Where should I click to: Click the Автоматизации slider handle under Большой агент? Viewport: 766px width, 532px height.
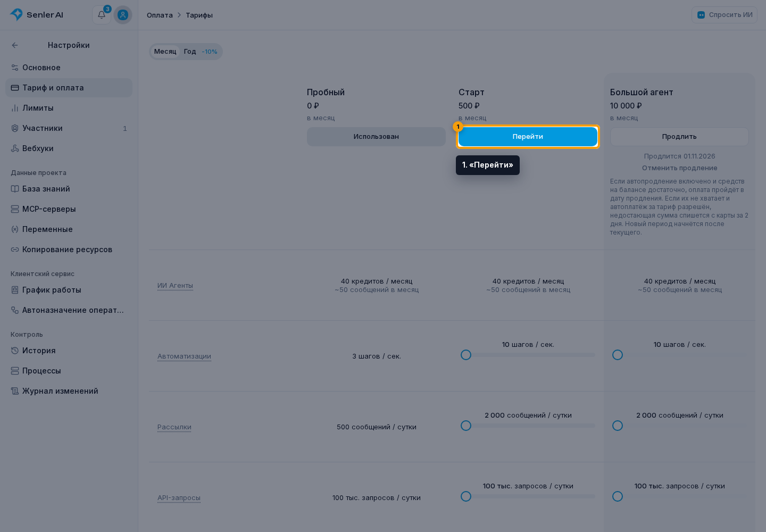618,355
